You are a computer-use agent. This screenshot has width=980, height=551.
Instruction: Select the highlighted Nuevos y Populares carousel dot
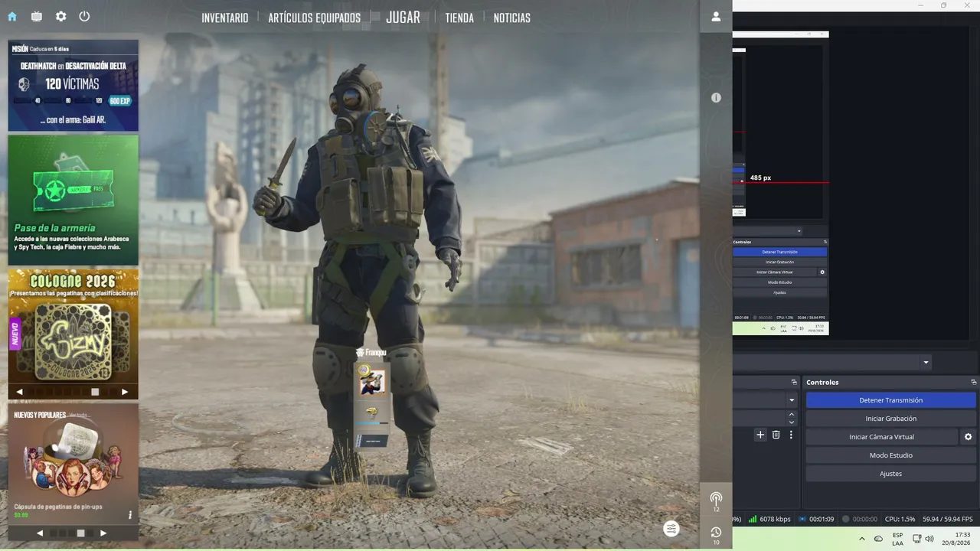pos(80,533)
